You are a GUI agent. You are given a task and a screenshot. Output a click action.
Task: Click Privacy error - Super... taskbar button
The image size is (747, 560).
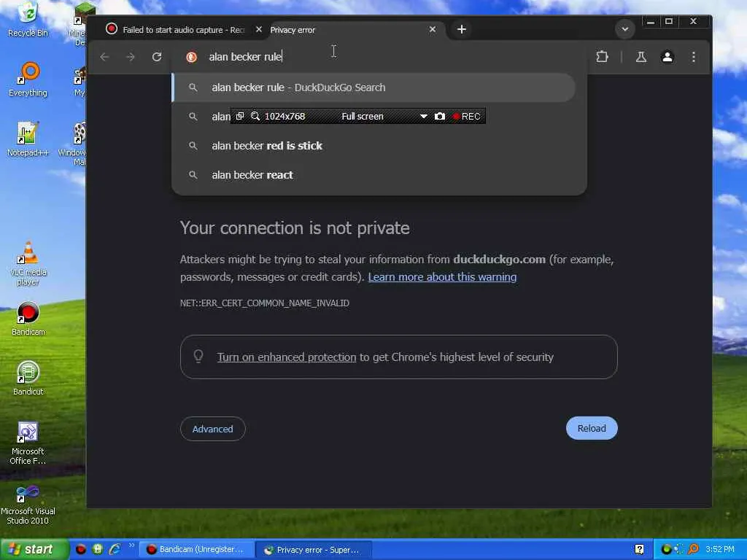tap(314, 550)
